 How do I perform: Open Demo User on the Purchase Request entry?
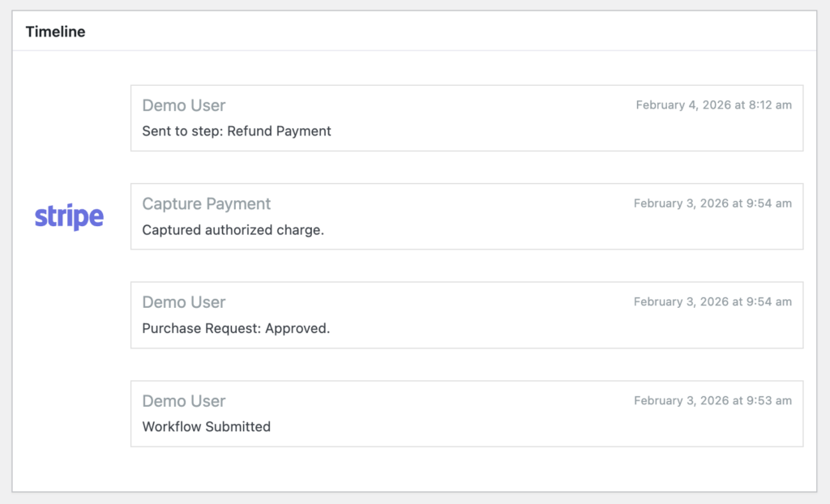point(184,302)
